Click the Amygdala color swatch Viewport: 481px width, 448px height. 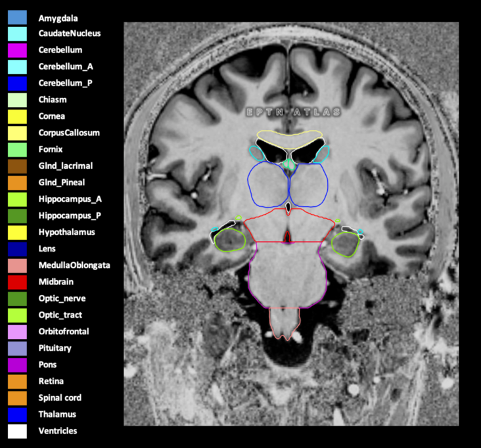(x=17, y=17)
